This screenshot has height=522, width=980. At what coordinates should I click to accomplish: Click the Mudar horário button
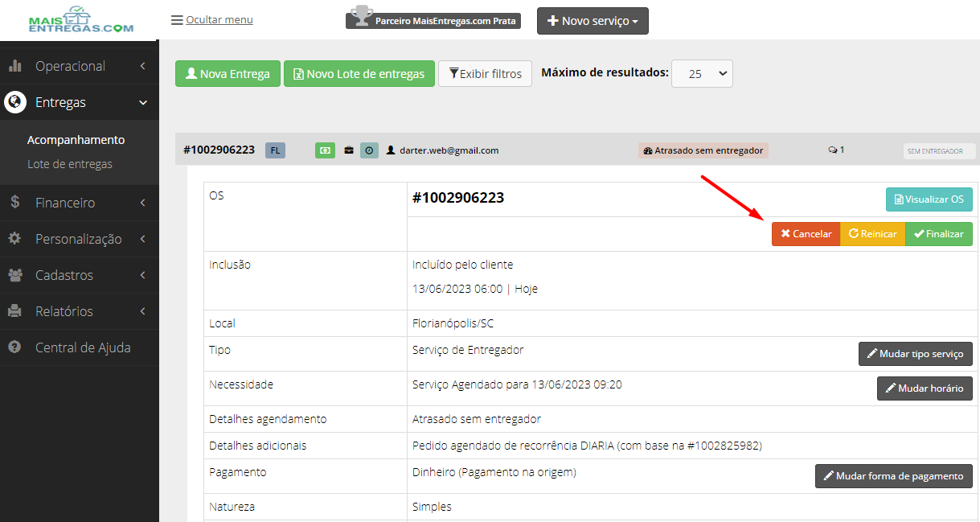[x=925, y=388]
